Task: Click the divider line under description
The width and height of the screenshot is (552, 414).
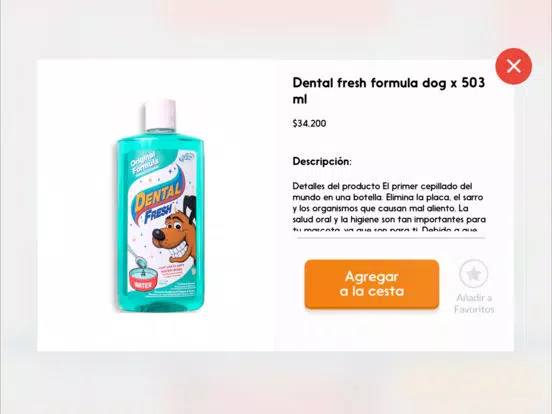Action: click(x=391, y=238)
